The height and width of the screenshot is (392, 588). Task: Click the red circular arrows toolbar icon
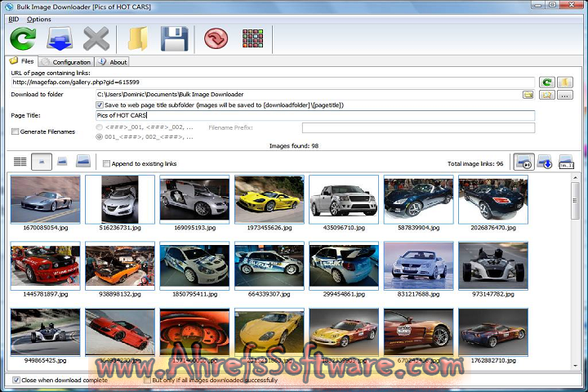[216, 38]
